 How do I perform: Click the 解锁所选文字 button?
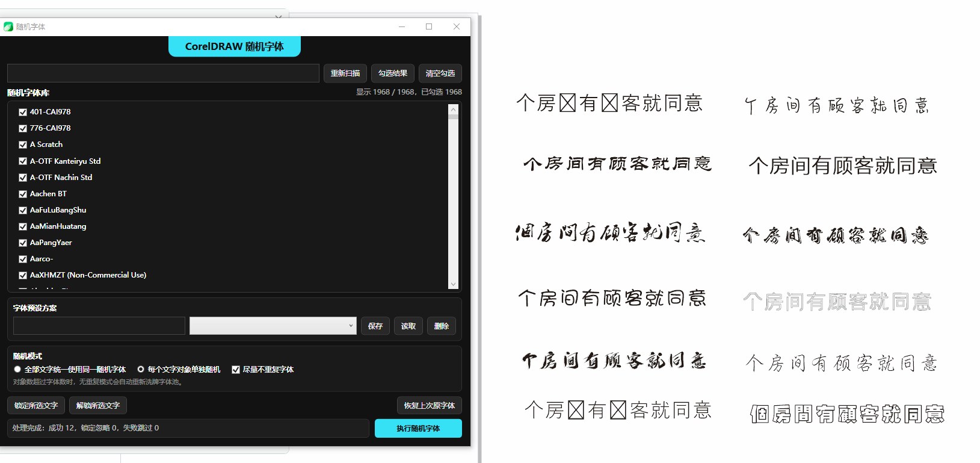coord(98,405)
